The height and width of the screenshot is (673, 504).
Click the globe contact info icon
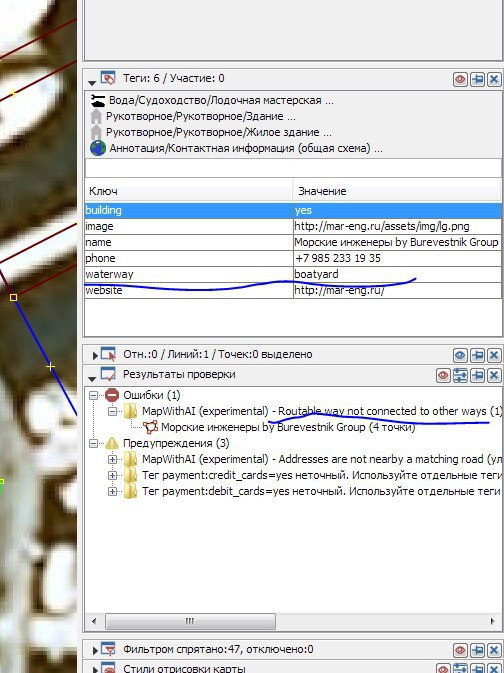coord(98,149)
